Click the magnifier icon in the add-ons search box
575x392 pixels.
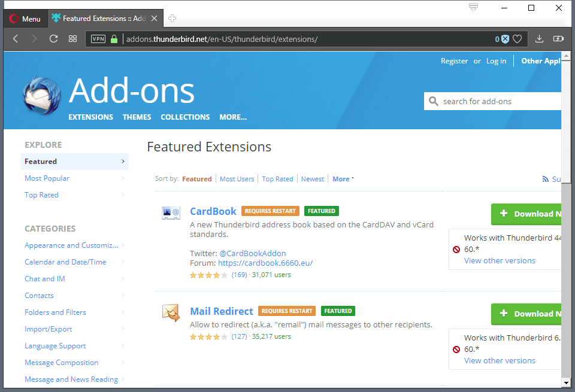[x=433, y=101]
